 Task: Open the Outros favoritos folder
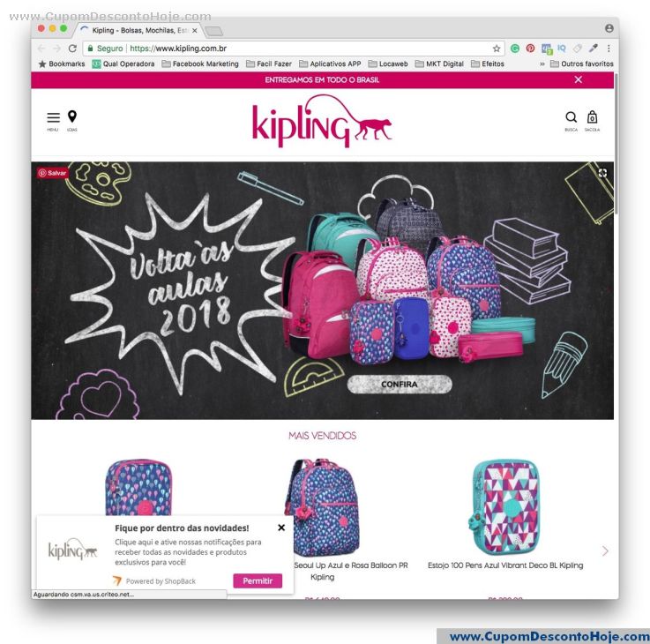point(581,64)
